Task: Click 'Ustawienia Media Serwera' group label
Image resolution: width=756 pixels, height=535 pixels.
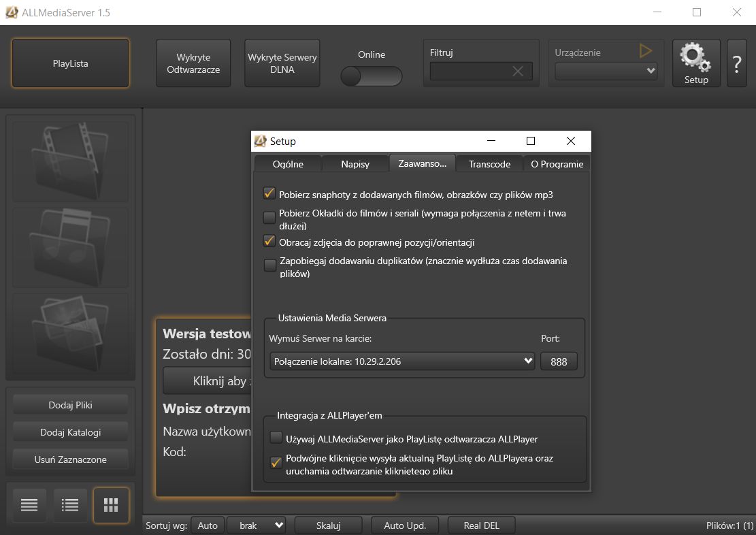Action: pyautogui.click(x=332, y=318)
